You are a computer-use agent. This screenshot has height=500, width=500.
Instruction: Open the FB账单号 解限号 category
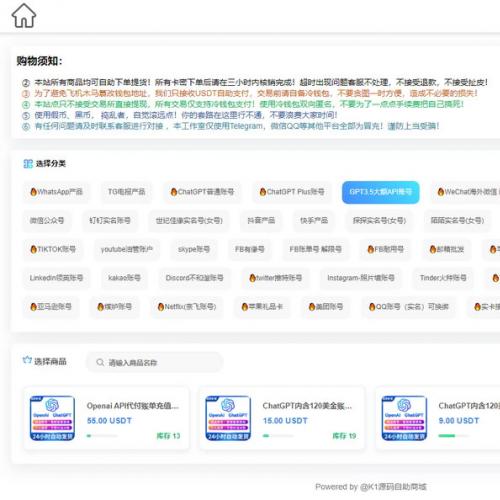click(x=315, y=249)
